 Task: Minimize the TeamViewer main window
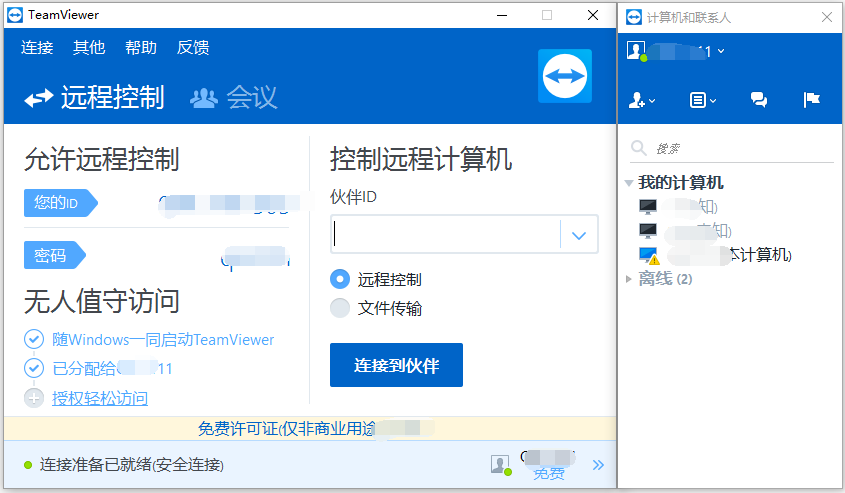coord(502,15)
